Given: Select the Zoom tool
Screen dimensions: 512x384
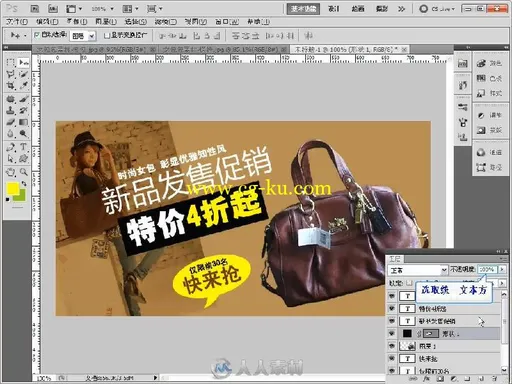Looking at the screenshot, I should click(23, 172).
